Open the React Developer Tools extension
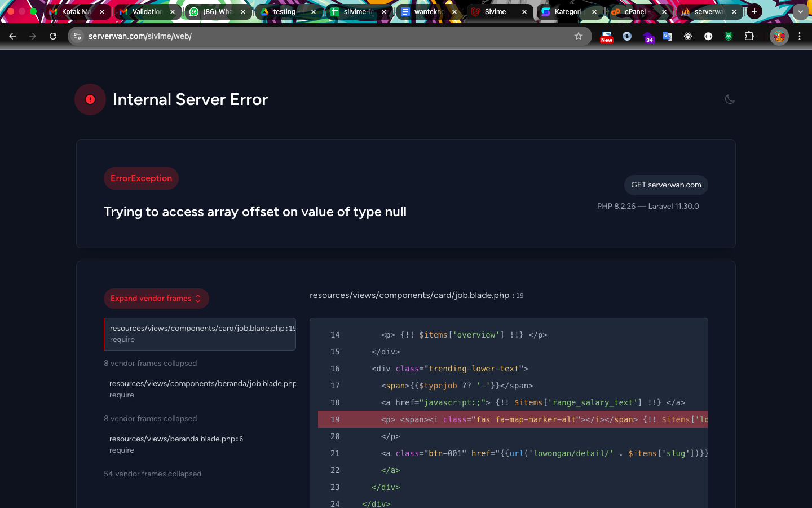Screen dimensions: 812x508 [x=688, y=36]
